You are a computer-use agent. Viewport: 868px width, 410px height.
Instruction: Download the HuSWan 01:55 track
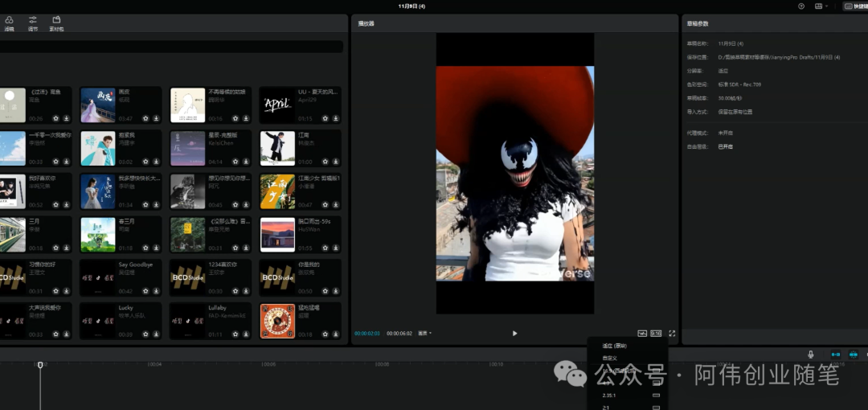tap(335, 248)
